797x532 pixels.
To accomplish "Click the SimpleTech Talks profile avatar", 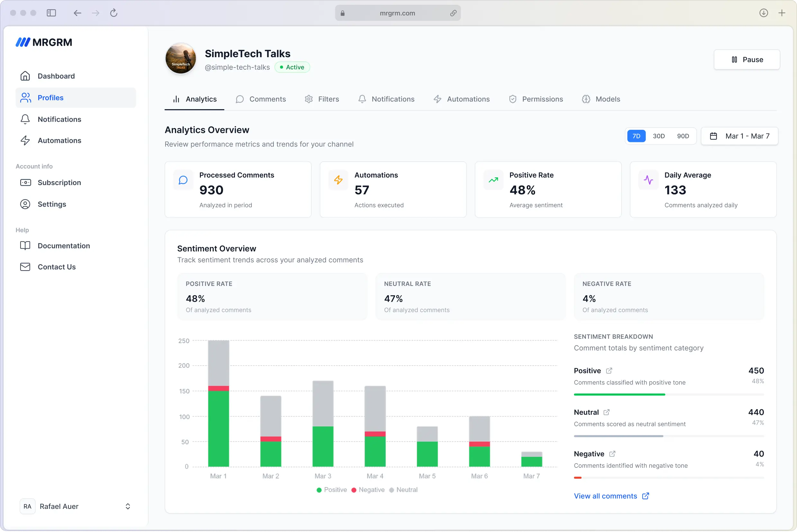I will click(x=181, y=58).
